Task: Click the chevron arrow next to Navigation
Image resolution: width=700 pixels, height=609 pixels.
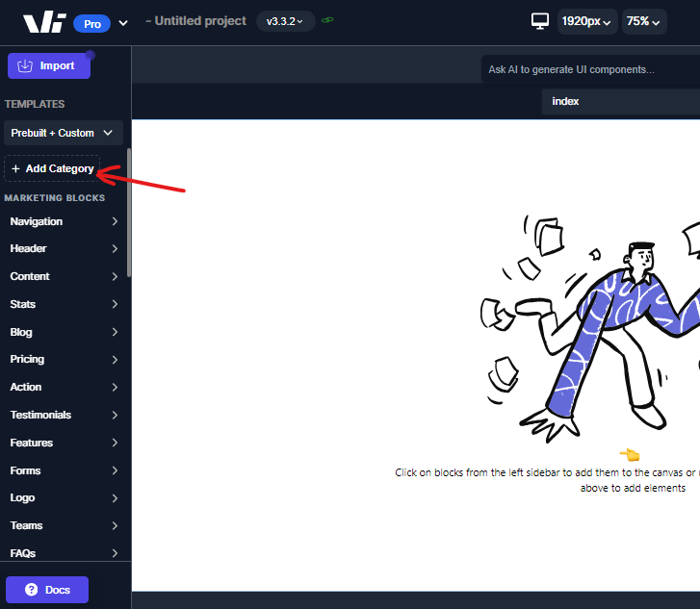Action: click(x=115, y=221)
